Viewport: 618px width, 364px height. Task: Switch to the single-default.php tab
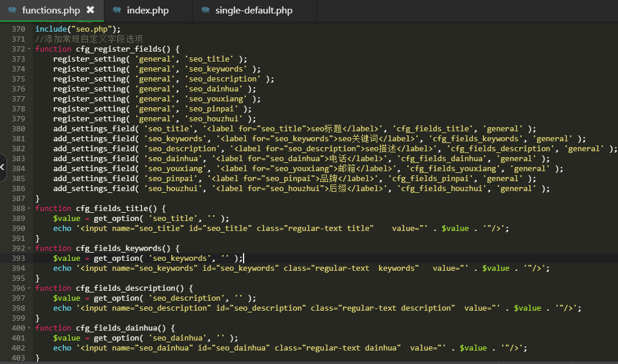point(254,10)
